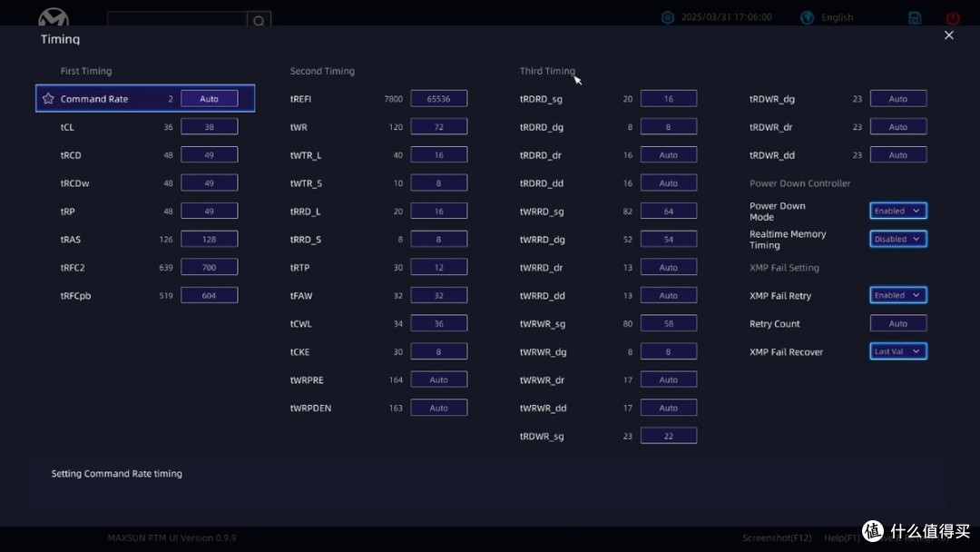Edit the tRFCpb value 604 field
Viewport: 980px width, 552px height.
[210, 296]
